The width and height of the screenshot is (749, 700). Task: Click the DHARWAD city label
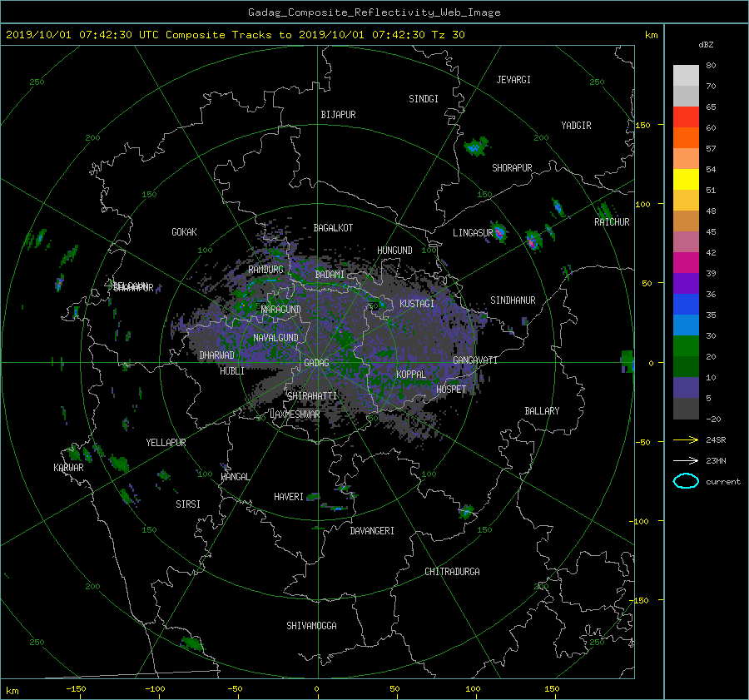click(x=216, y=355)
